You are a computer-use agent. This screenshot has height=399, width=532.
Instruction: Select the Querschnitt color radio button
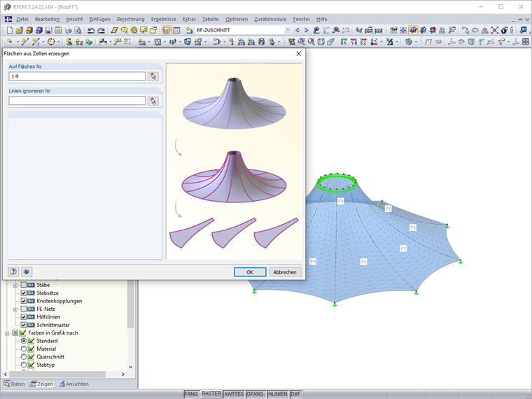[x=23, y=356]
